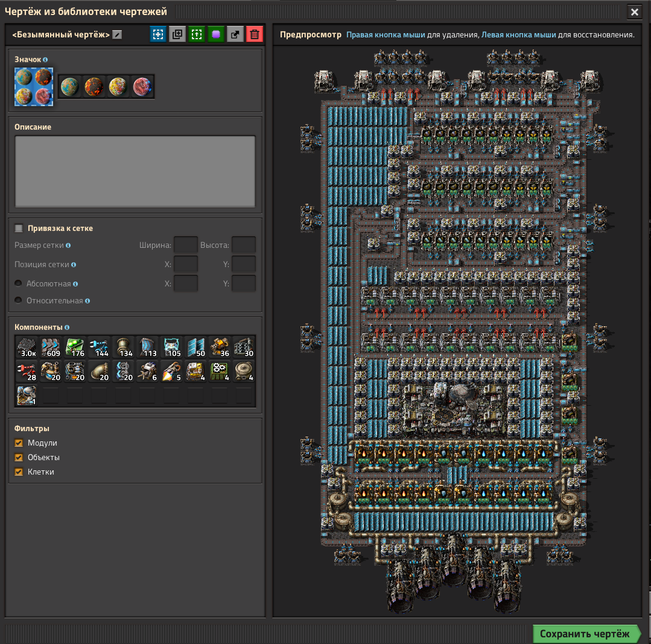Click the green icon with the purple square
Screen dimensions: 651x644
click(x=216, y=34)
